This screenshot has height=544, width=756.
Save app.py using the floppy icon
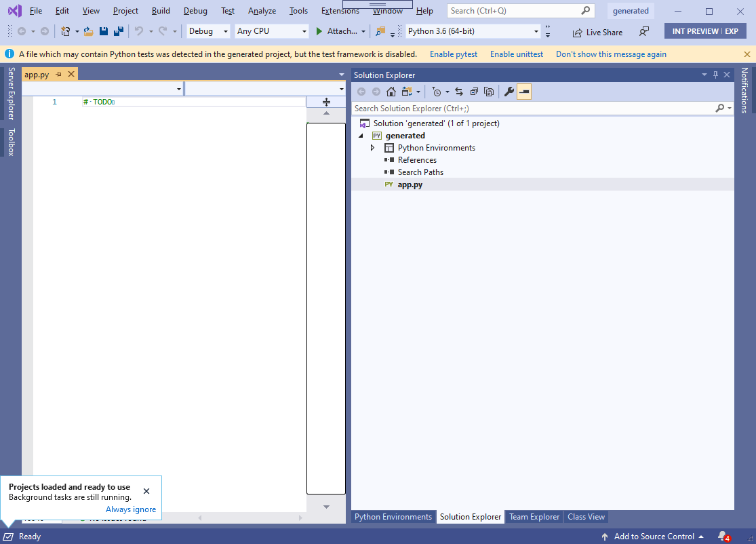click(103, 31)
